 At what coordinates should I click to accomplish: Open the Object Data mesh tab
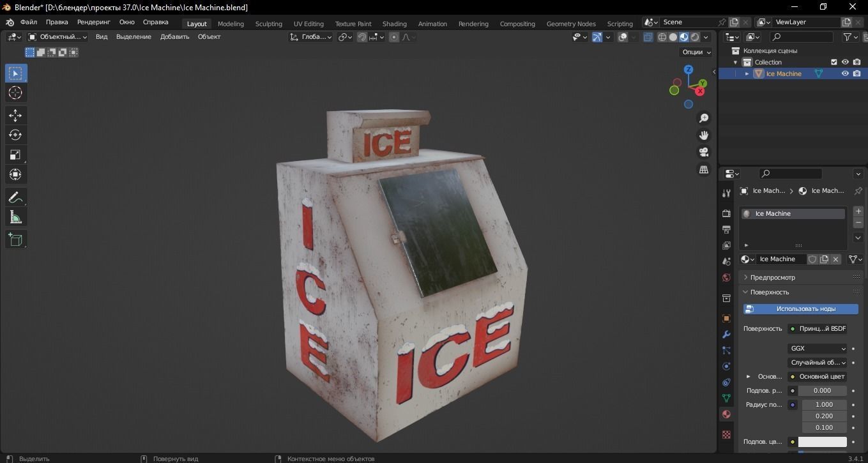[726, 398]
